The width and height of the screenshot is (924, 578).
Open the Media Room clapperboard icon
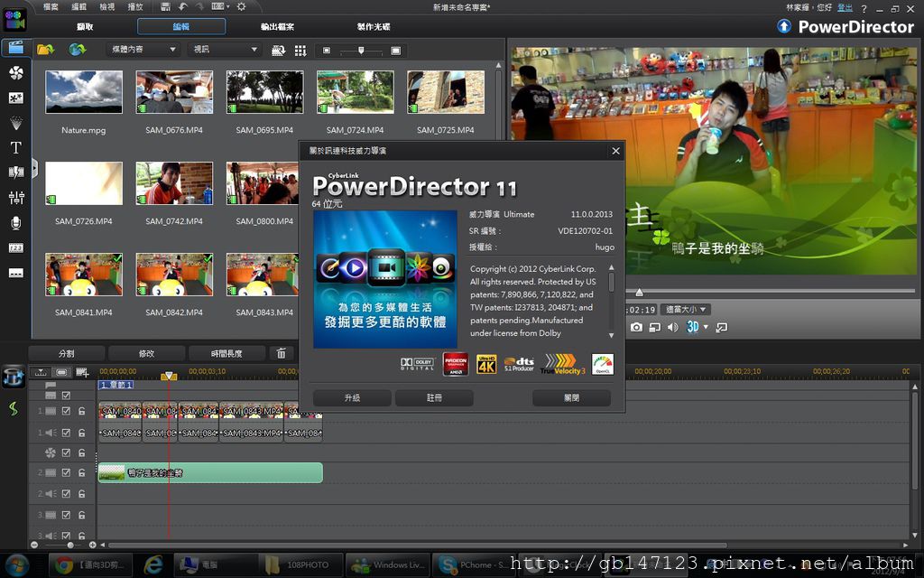pyautogui.click(x=16, y=48)
